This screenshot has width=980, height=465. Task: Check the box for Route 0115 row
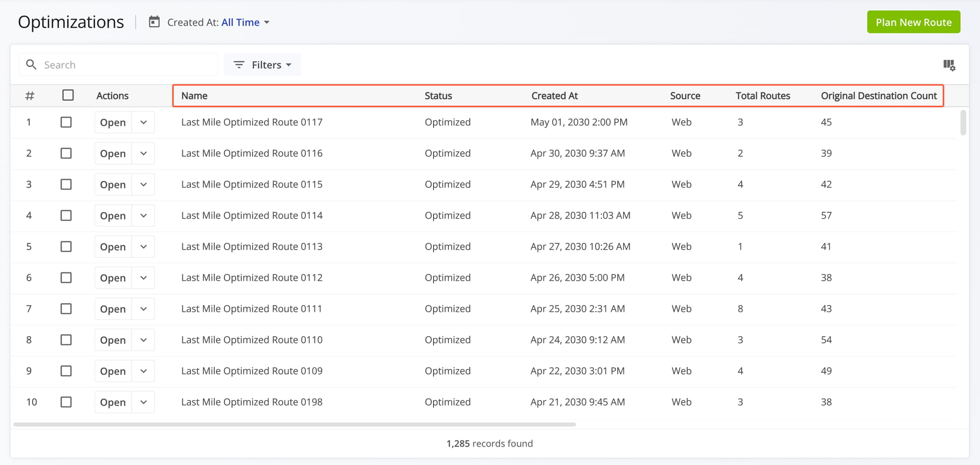click(x=66, y=184)
